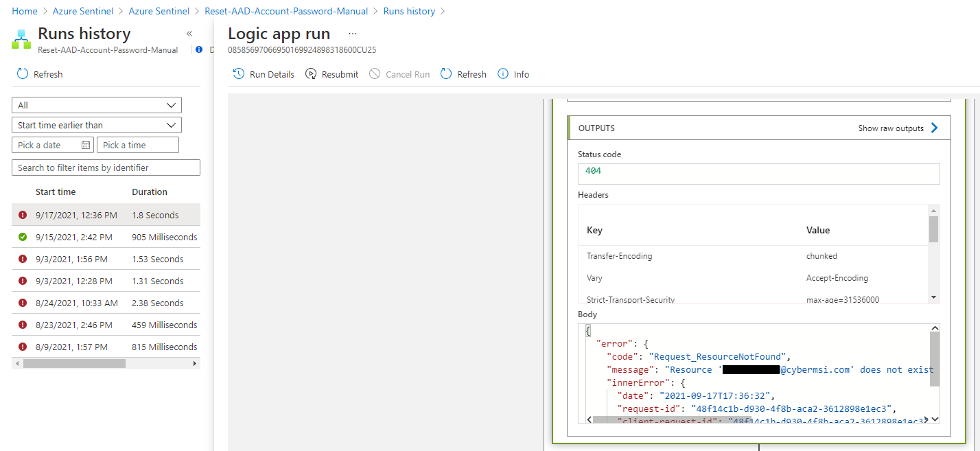Open the All status filter dropdown
980x451 pixels.
[96, 104]
